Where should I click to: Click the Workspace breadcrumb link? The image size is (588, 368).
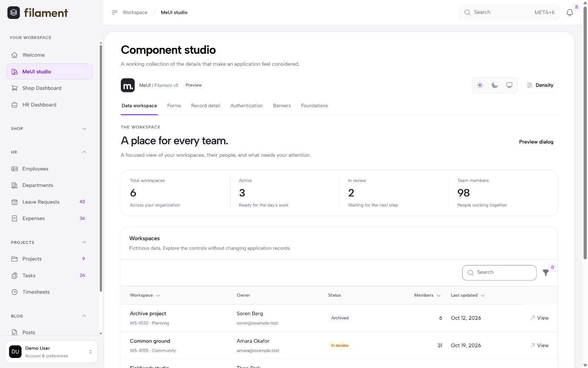(x=135, y=12)
